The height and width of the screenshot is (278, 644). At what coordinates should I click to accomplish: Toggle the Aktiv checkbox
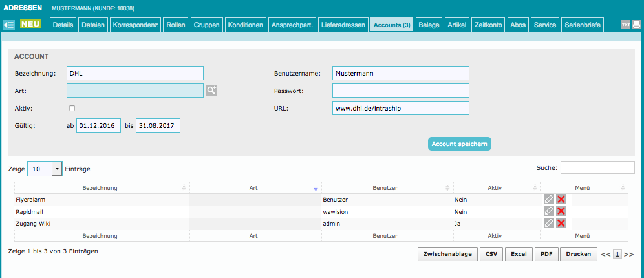72,109
